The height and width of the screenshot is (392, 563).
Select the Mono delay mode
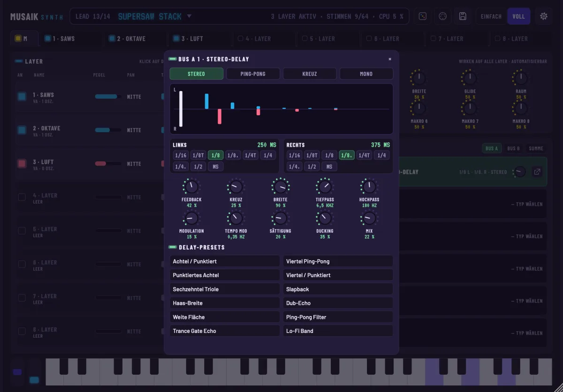[366, 74]
